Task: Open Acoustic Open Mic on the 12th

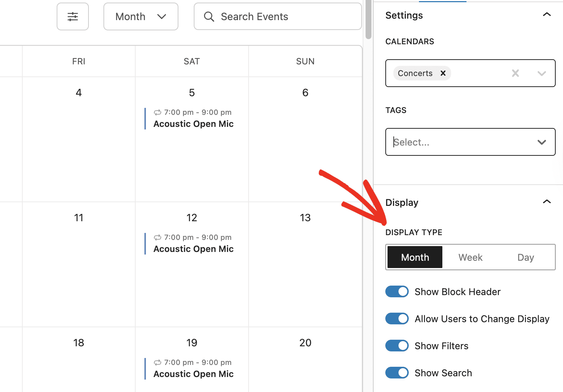Action: tap(193, 249)
